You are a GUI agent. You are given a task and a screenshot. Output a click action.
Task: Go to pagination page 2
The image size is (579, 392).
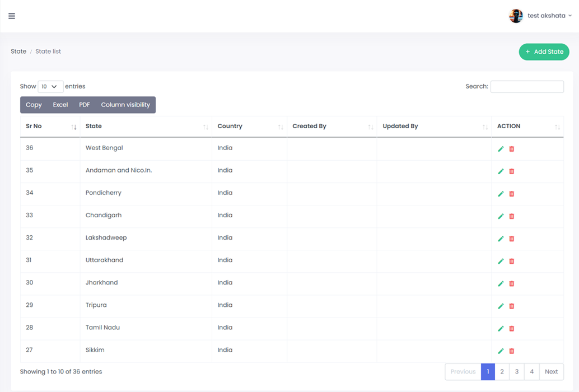pyautogui.click(x=502, y=372)
